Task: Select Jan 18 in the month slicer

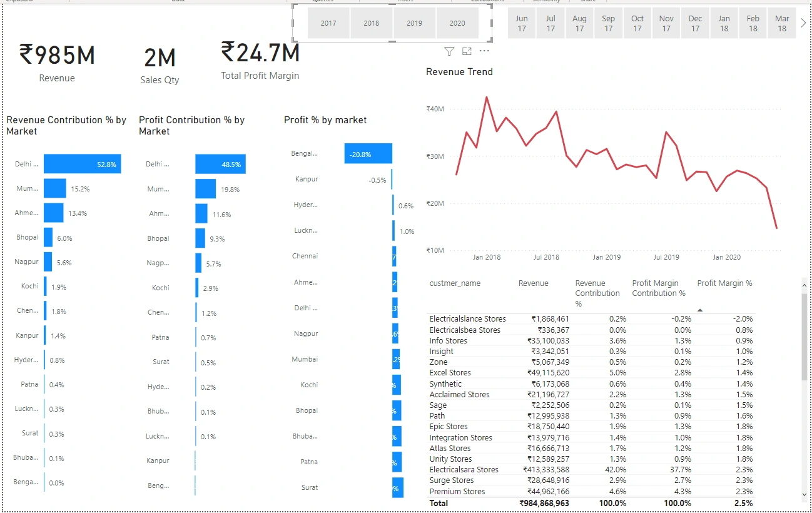Action: pyautogui.click(x=724, y=23)
